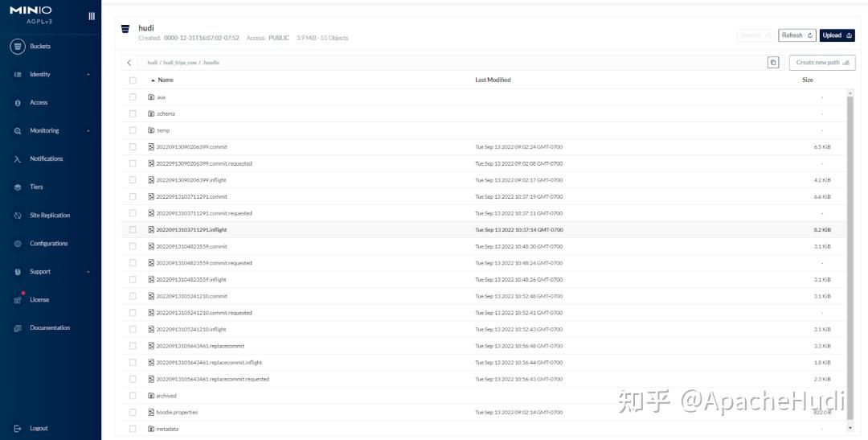868x440 pixels.
Task: Click the greyed Rewind button
Action: [755, 35]
